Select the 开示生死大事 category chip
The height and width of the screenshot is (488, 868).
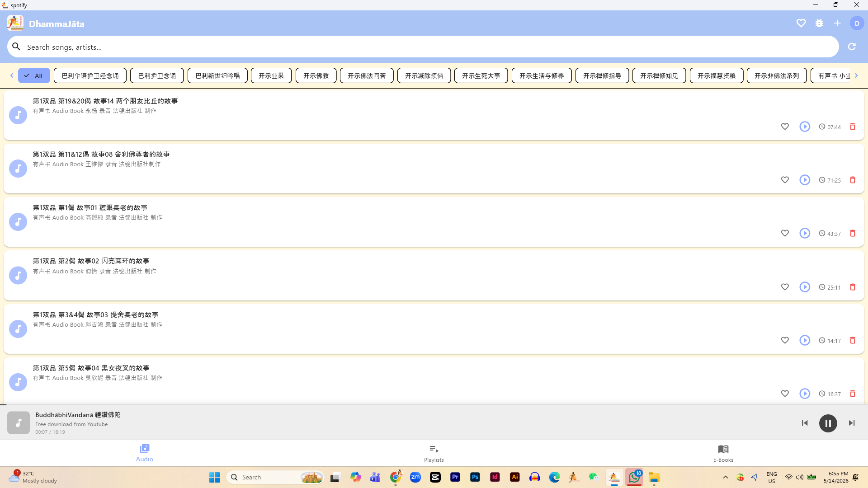point(481,75)
